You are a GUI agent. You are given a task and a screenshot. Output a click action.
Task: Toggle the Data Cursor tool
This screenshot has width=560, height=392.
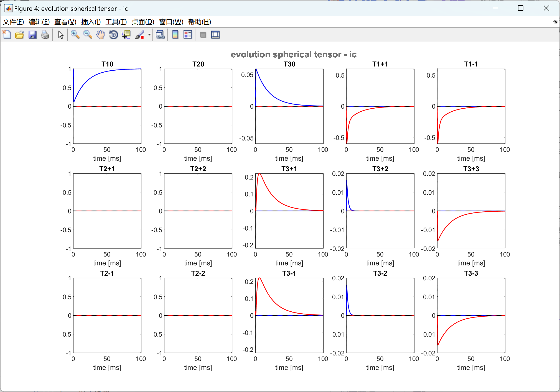click(126, 35)
